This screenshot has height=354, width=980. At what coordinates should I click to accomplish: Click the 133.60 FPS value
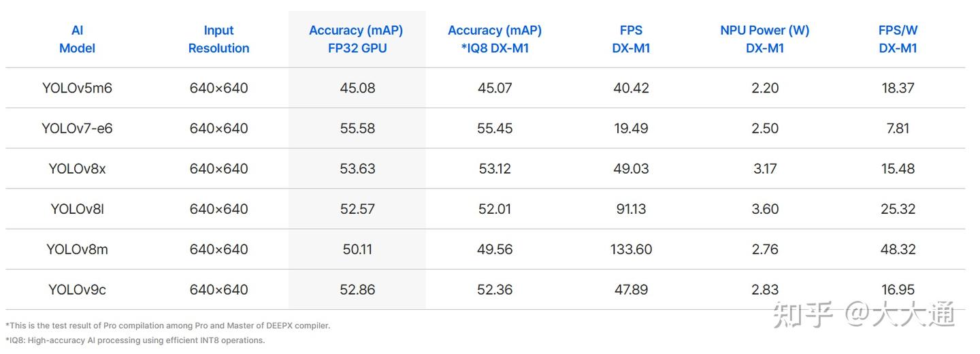[x=631, y=249]
